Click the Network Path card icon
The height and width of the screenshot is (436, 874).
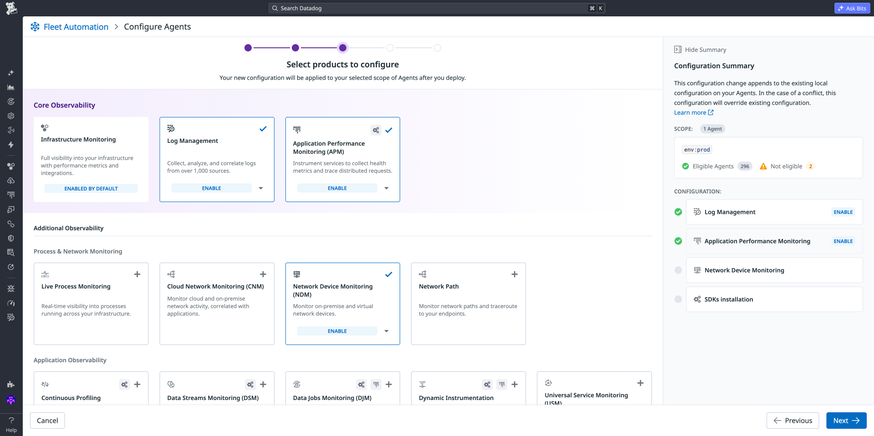[x=423, y=274]
